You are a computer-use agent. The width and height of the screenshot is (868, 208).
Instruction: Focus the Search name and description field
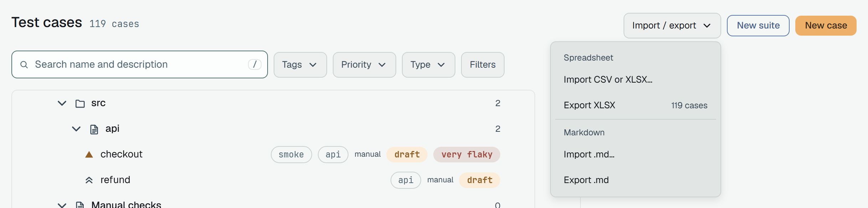pyautogui.click(x=140, y=64)
